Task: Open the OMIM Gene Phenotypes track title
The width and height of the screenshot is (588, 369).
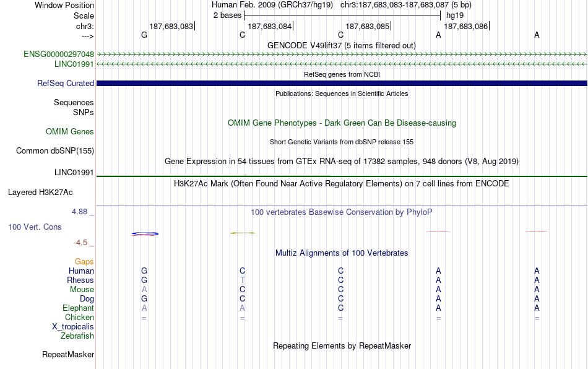Action: click(342, 123)
